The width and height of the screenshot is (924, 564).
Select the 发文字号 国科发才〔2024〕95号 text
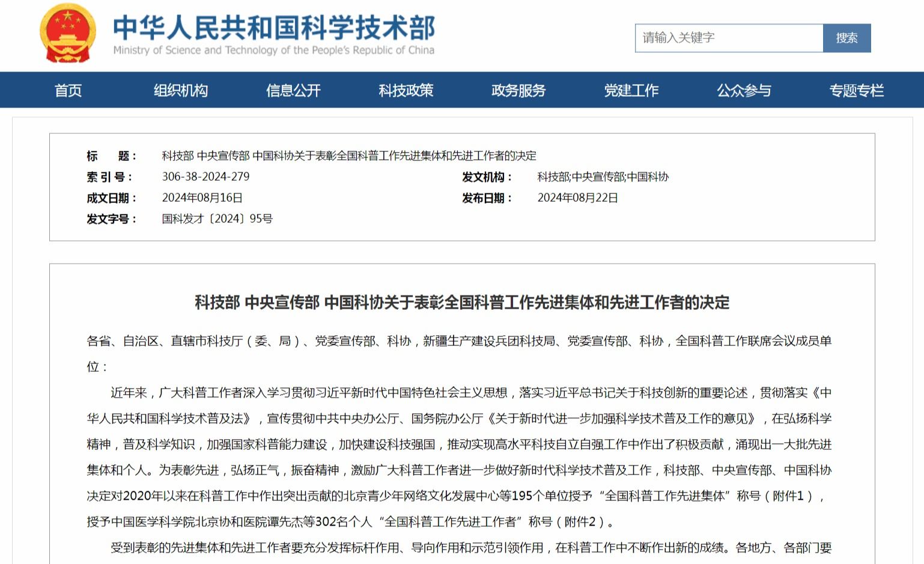pos(216,218)
